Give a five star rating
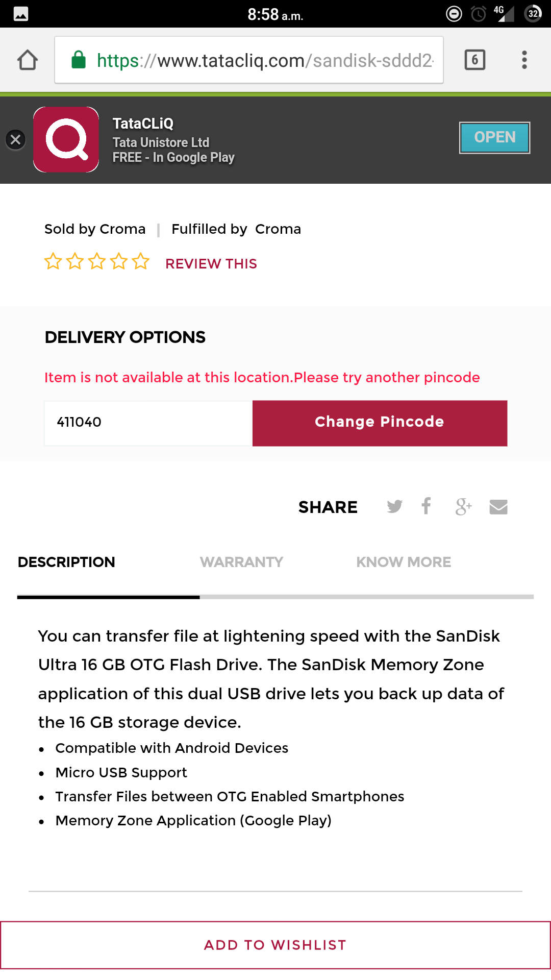This screenshot has width=551, height=980. coord(141,261)
